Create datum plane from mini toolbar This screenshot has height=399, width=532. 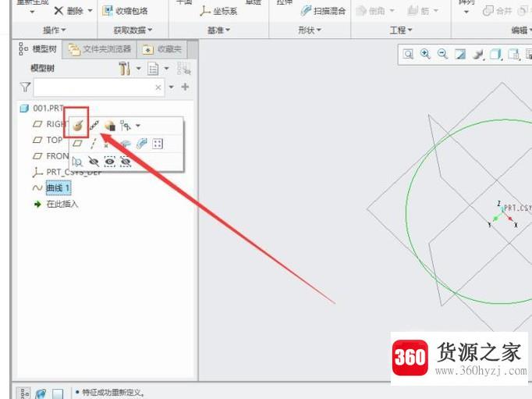[x=78, y=144]
